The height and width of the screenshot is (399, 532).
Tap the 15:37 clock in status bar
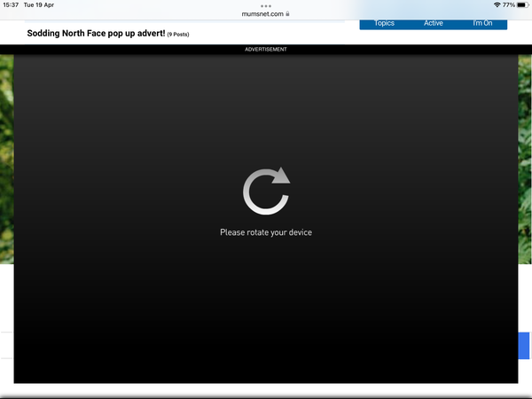(11, 5)
